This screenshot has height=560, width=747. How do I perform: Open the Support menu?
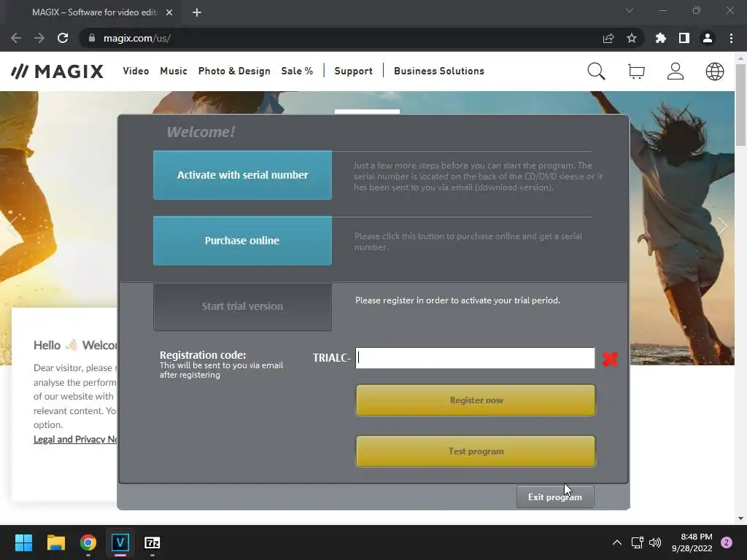tap(353, 71)
